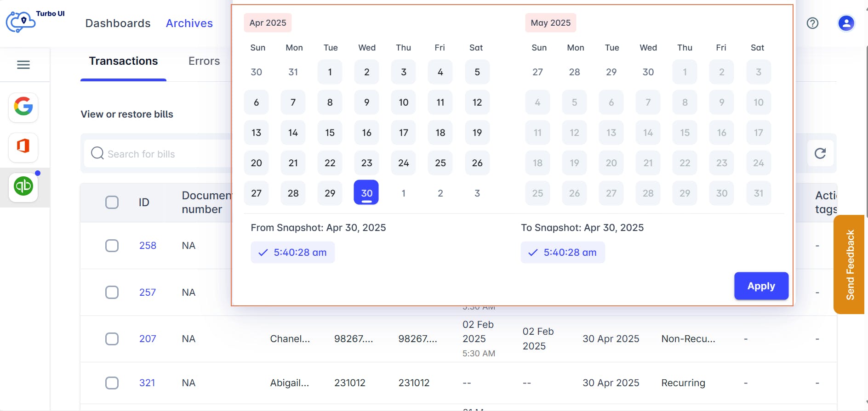Select April 20 in calendar

pos(256,163)
